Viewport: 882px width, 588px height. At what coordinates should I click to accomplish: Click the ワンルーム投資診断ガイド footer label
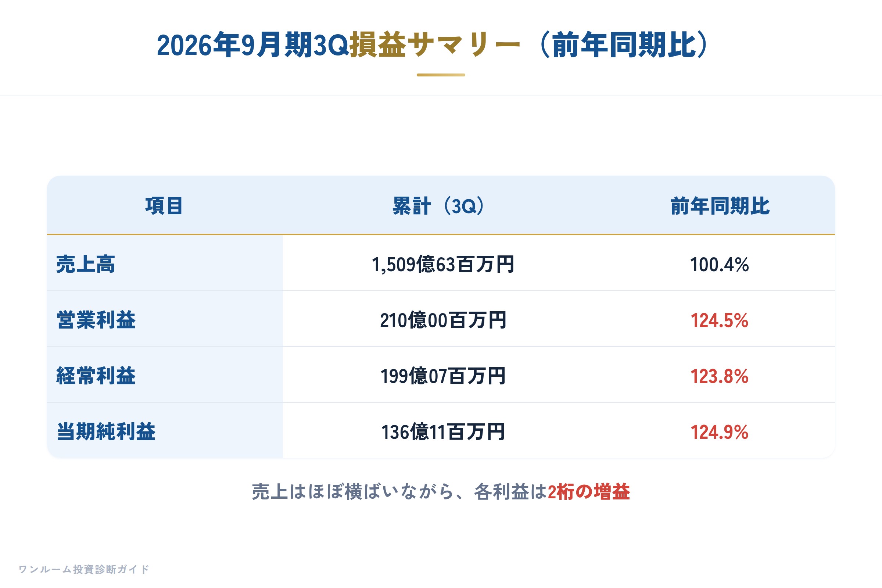pyautogui.click(x=84, y=569)
